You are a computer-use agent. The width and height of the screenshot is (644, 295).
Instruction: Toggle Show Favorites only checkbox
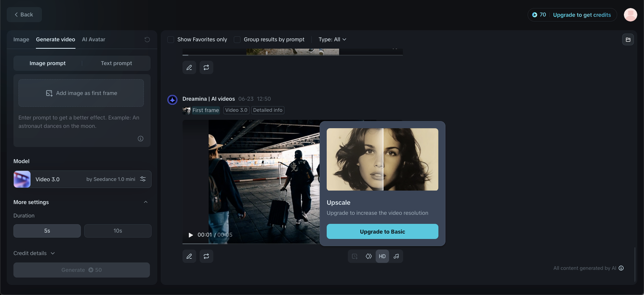point(171,39)
